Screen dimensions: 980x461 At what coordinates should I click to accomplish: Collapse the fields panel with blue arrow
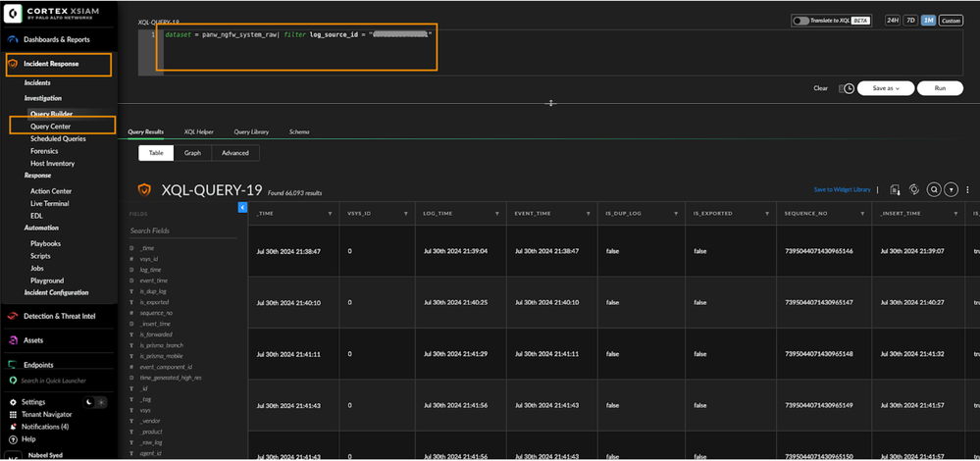[x=242, y=208]
